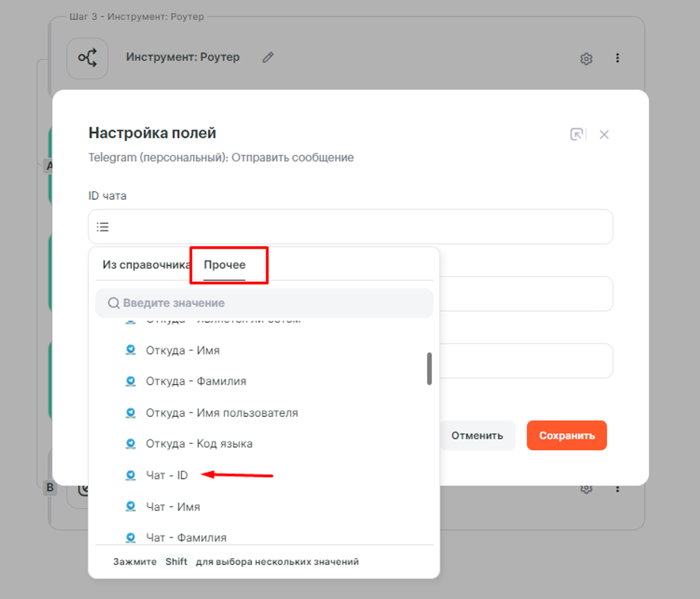This screenshot has width=700, height=599.
Task: Click the pencil icon to rename Router
Action: (268, 57)
